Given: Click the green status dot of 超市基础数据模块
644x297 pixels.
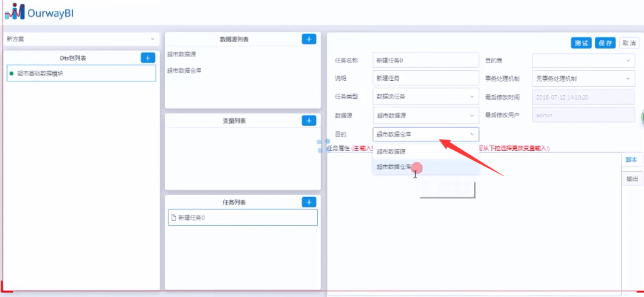Looking at the screenshot, I should 12,73.
